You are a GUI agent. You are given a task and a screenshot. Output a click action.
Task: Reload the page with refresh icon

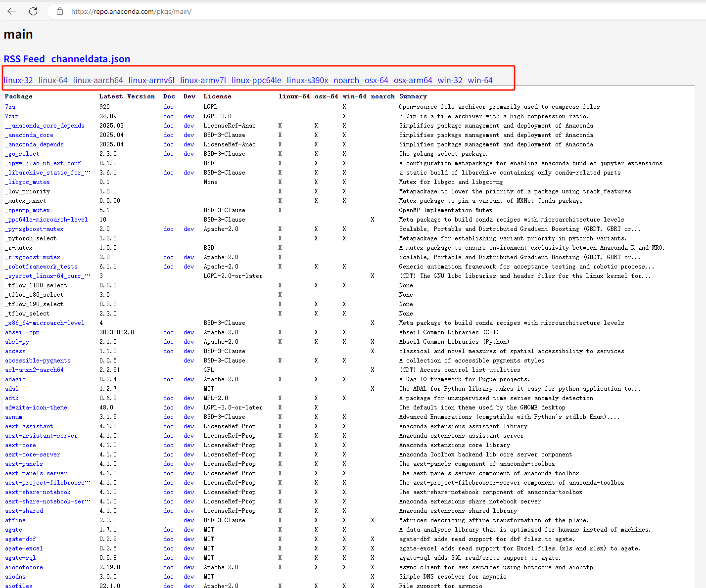[33, 11]
